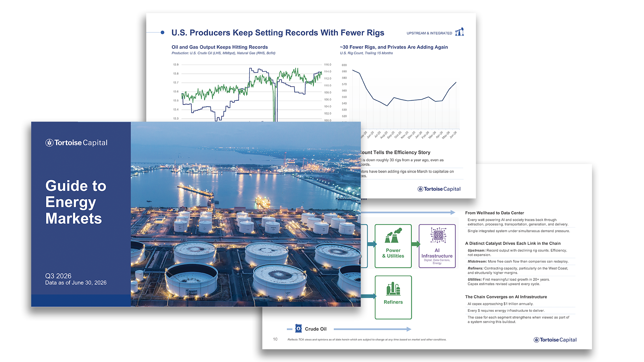The height and width of the screenshot is (362, 644).
Task: Select the AI Infrastructure chip icon
Action: point(438,235)
